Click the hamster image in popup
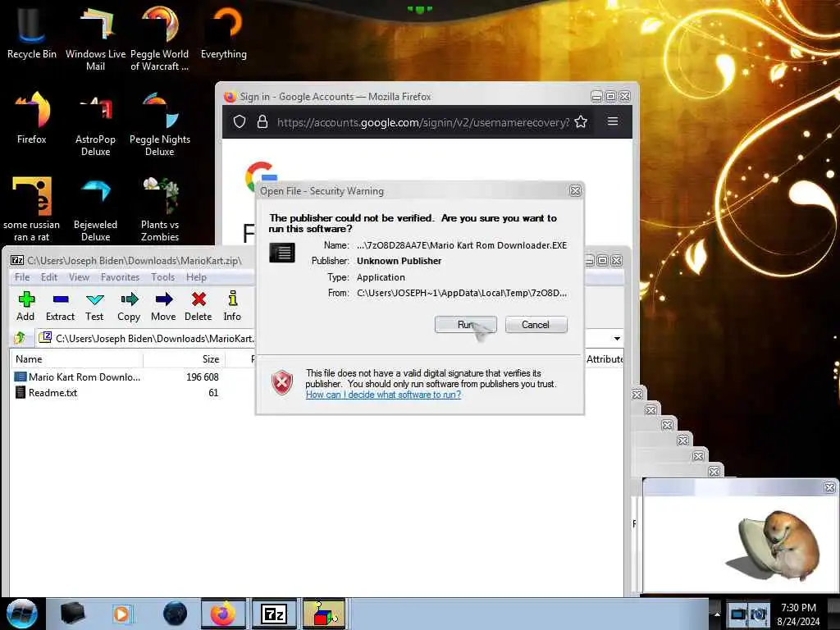Viewport: 840px width, 630px height. [x=774, y=546]
